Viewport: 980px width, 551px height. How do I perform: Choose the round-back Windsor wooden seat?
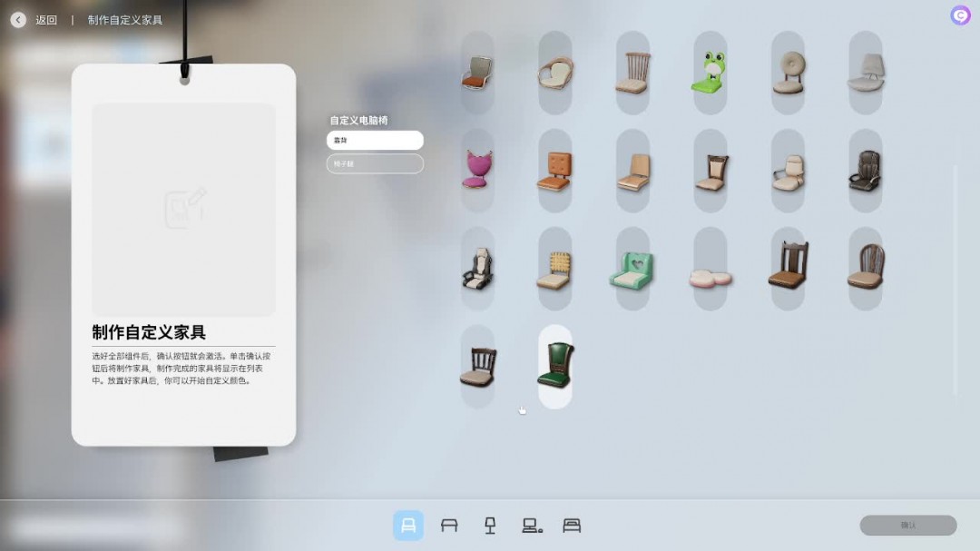click(866, 269)
